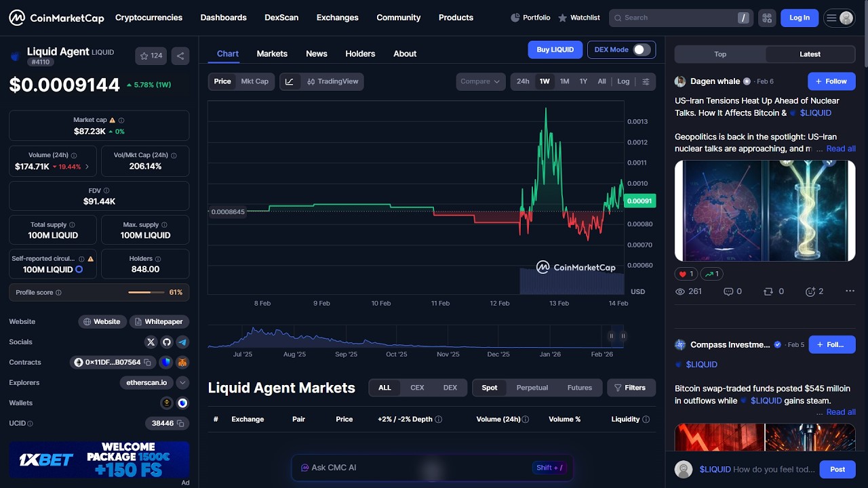
Task: Open user menu hamburger avatar
Action: [839, 18]
